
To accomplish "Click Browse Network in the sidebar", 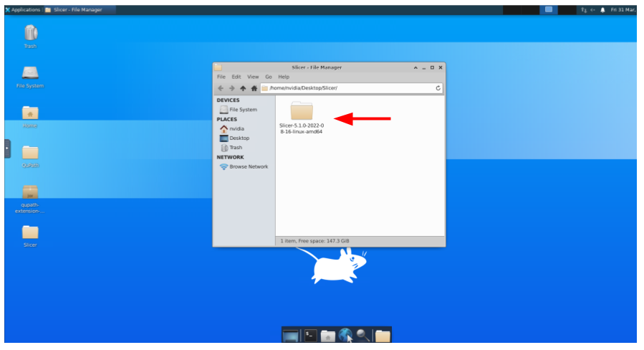I will [x=249, y=166].
